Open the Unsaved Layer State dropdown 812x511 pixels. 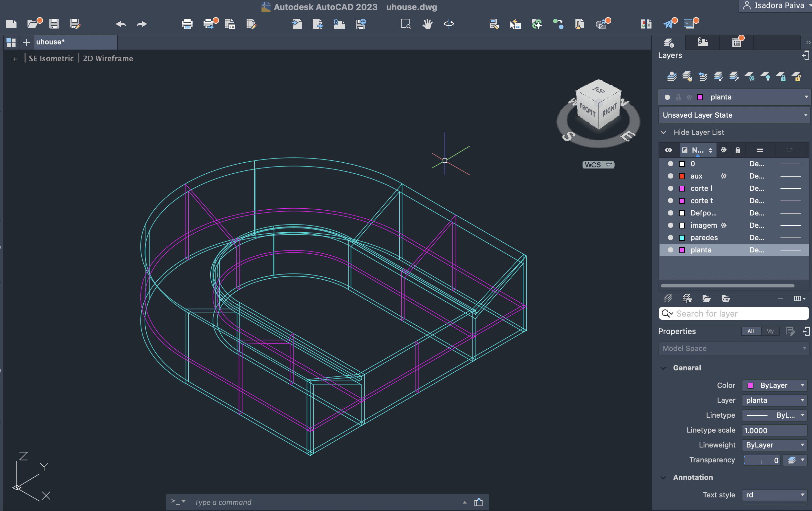click(x=806, y=115)
